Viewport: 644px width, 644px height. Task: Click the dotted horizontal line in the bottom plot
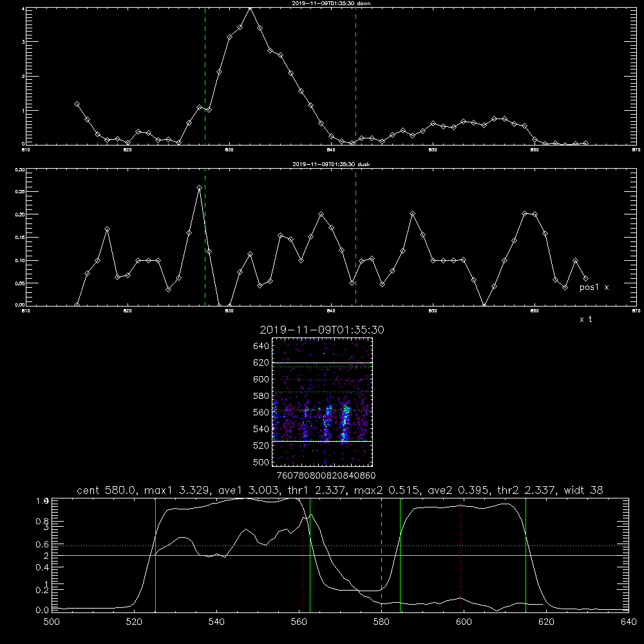pos(340,546)
